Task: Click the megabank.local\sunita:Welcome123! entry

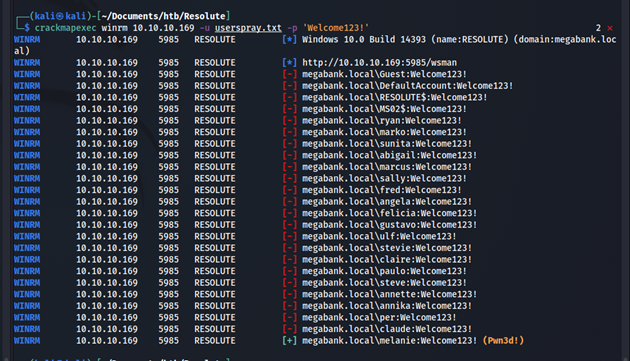Action: click(387, 144)
